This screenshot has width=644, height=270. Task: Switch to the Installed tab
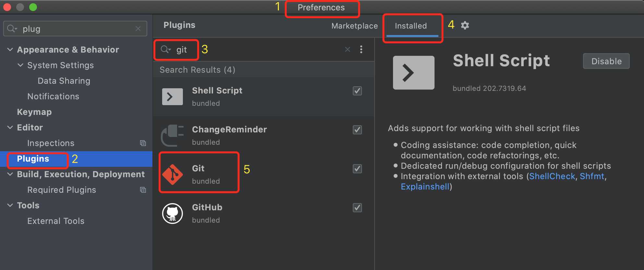click(x=411, y=26)
